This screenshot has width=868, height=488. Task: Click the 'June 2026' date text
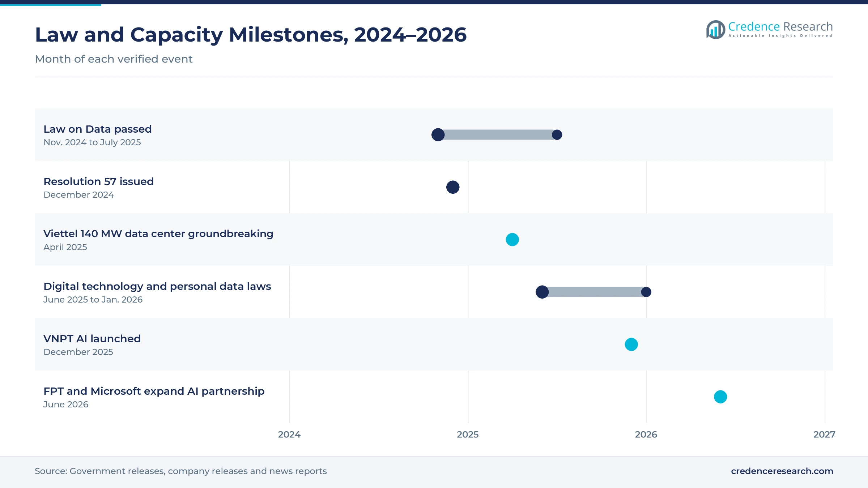click(66, 404)
